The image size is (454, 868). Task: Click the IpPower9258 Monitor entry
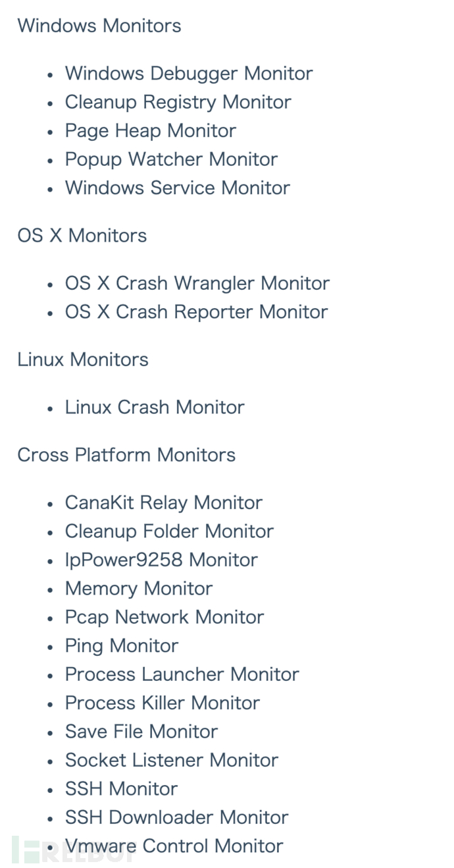pyautogui.click(x=161, y=560)
